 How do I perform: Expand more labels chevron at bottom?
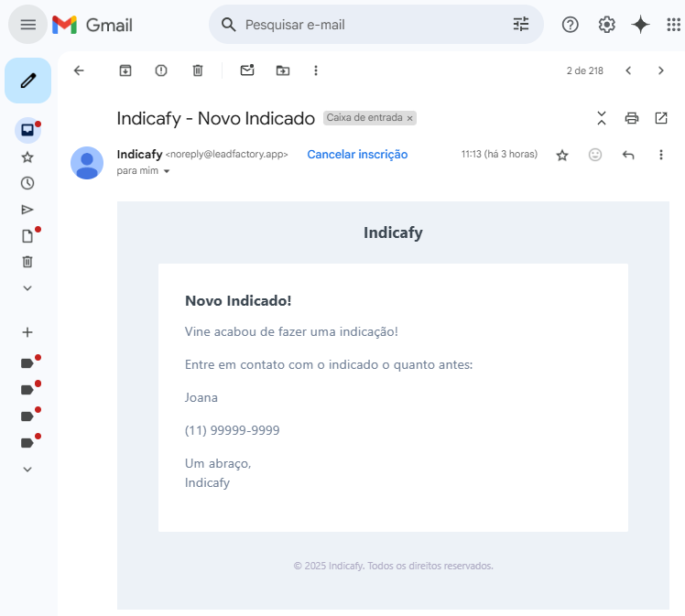click(x=27, y=470)
